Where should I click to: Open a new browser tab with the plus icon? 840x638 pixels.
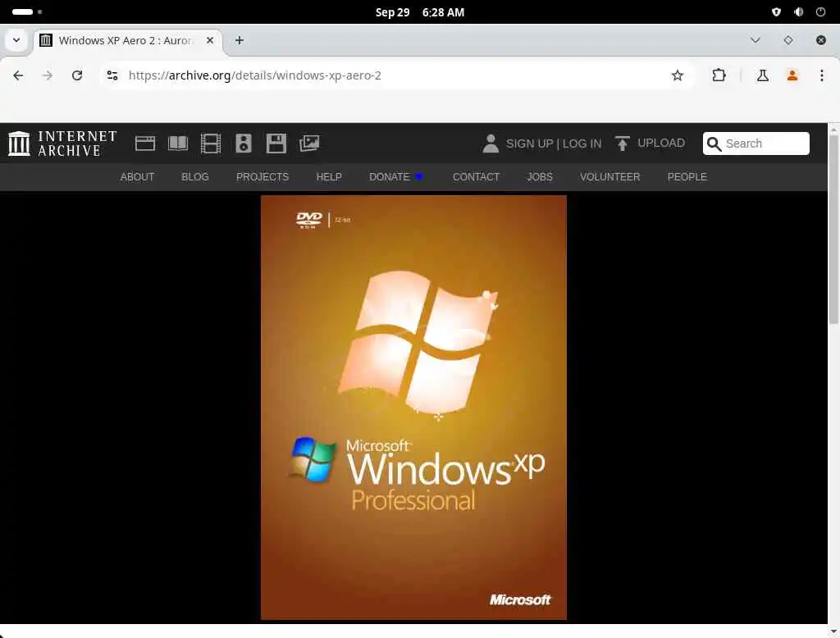click(240, 41)
